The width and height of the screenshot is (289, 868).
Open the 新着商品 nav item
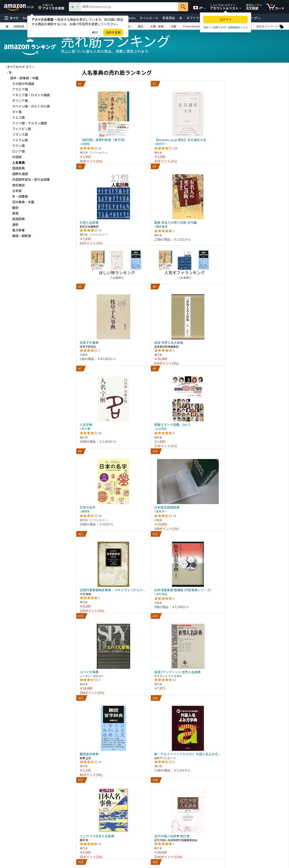tap(169, 18)
